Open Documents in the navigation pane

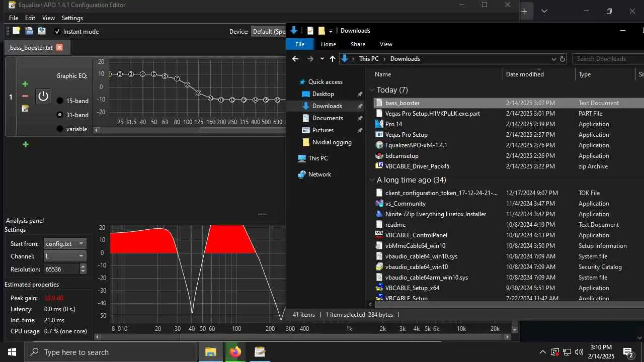pos(327,118)
